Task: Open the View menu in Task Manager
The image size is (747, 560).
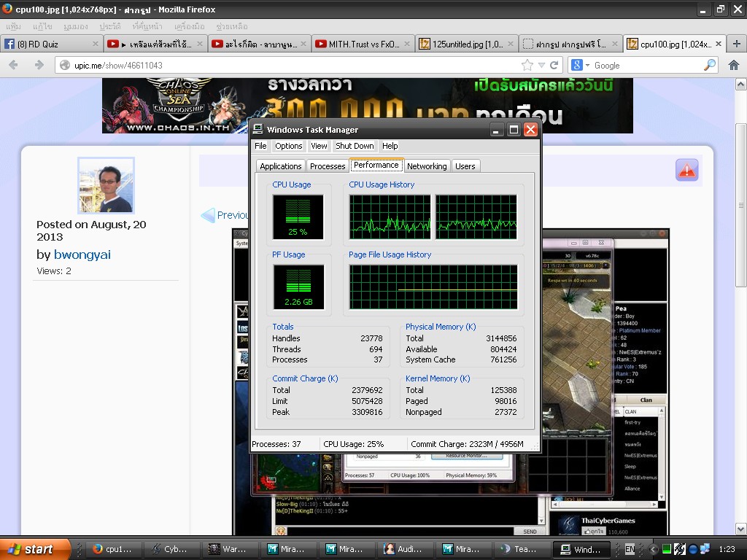Action: 319,146
